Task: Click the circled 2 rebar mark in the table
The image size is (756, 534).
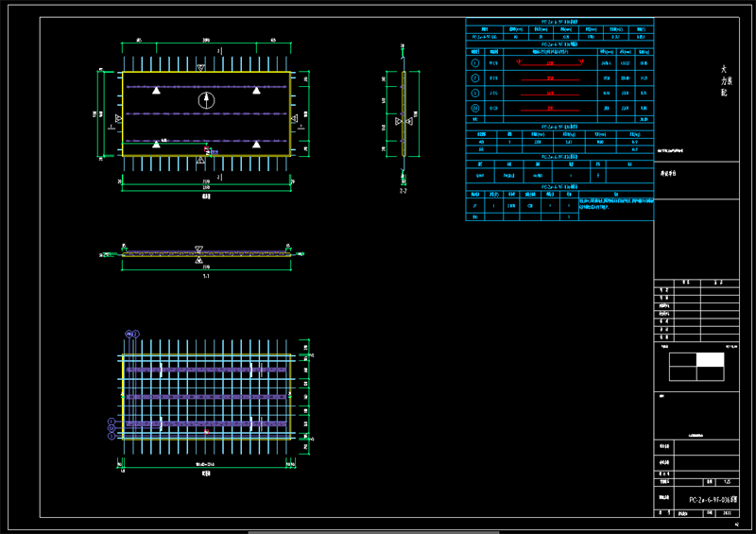Action: pos(475,78)
